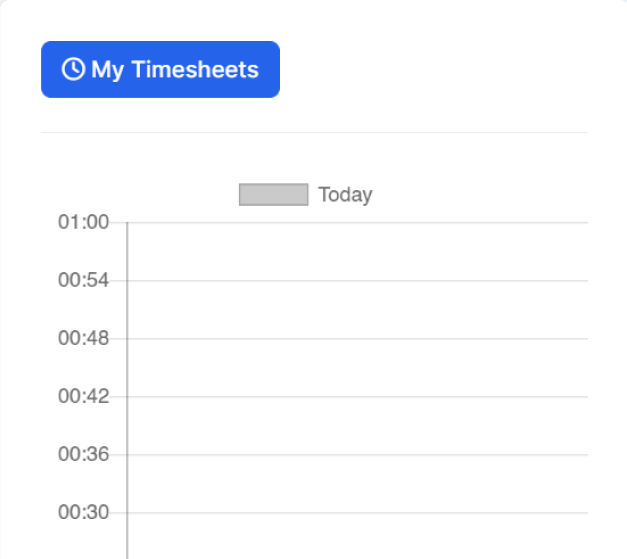Select the 00:36 axis label
The width and height of the screenshot is (627, 559).
click(x=83, y=454)
